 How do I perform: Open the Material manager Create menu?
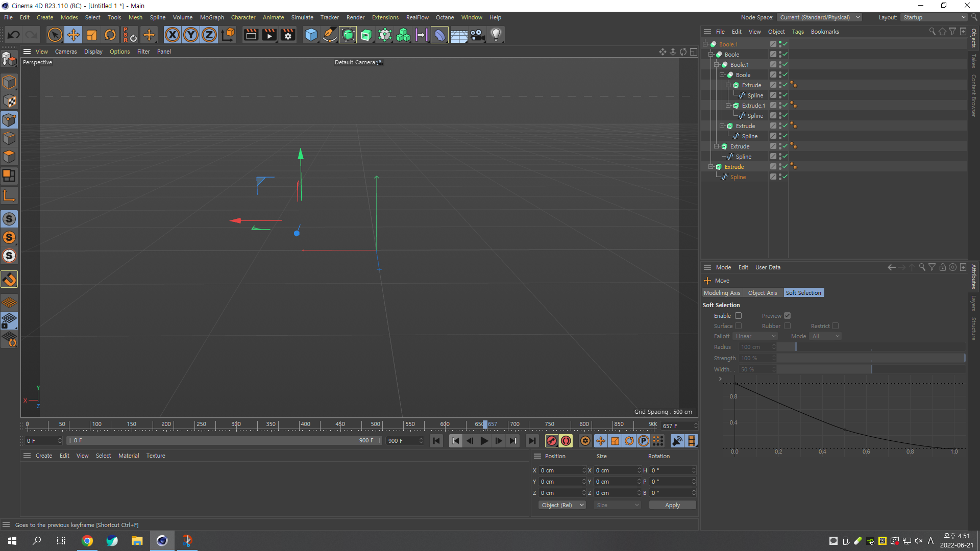click(x=44, y=456)
